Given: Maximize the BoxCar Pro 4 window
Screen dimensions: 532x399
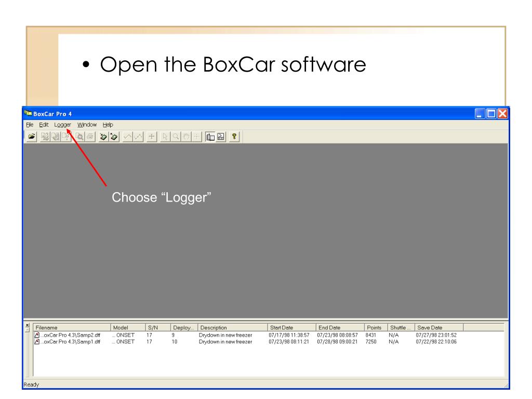Looking at the screenshot, I should click(x=491, y=113).
